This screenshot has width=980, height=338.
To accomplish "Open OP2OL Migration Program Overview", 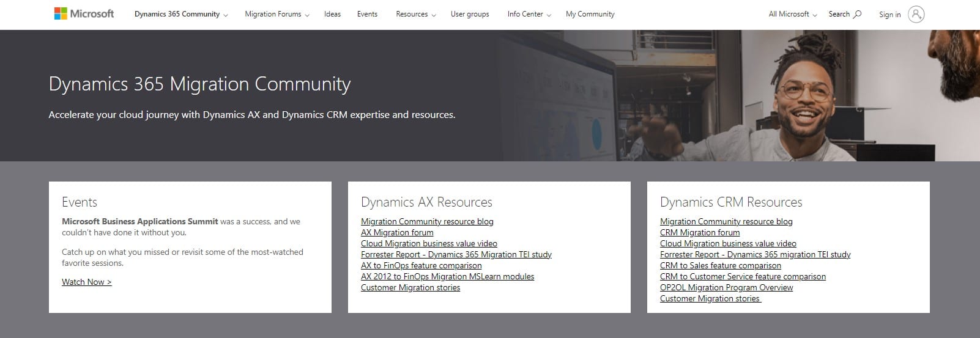I will pos(727,287).
